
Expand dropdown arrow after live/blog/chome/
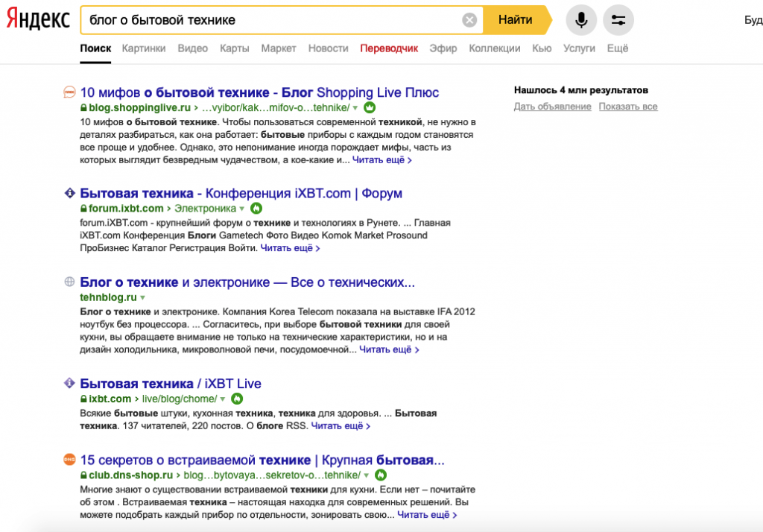click(x=222, y=399)
